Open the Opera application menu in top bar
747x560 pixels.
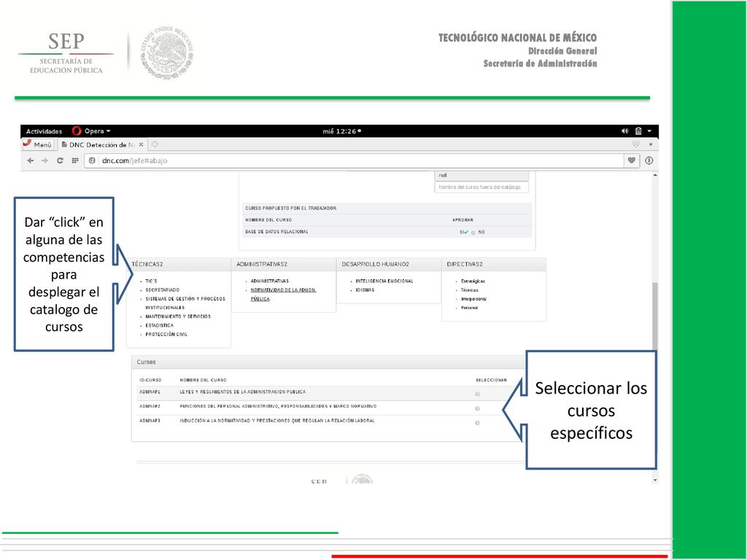pos(91,131)
